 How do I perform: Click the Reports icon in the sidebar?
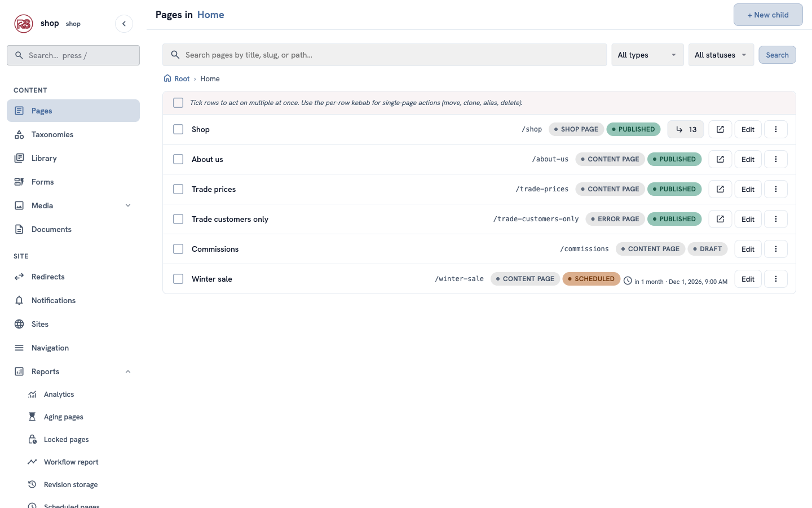(19, 371)
